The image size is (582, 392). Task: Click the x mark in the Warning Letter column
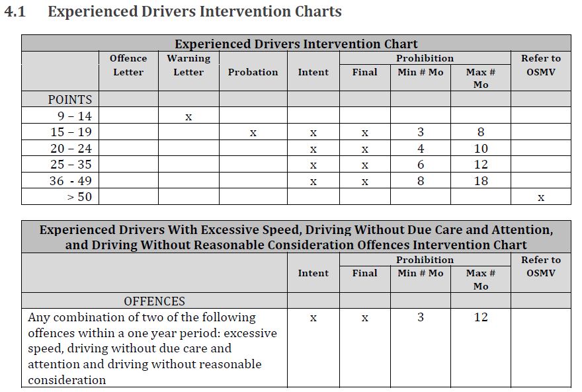point(188,117)
